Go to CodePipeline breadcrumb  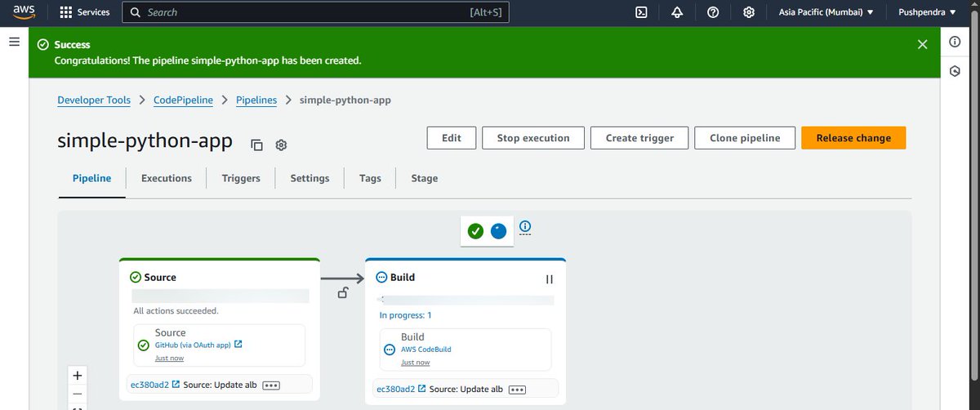point(184,100)
